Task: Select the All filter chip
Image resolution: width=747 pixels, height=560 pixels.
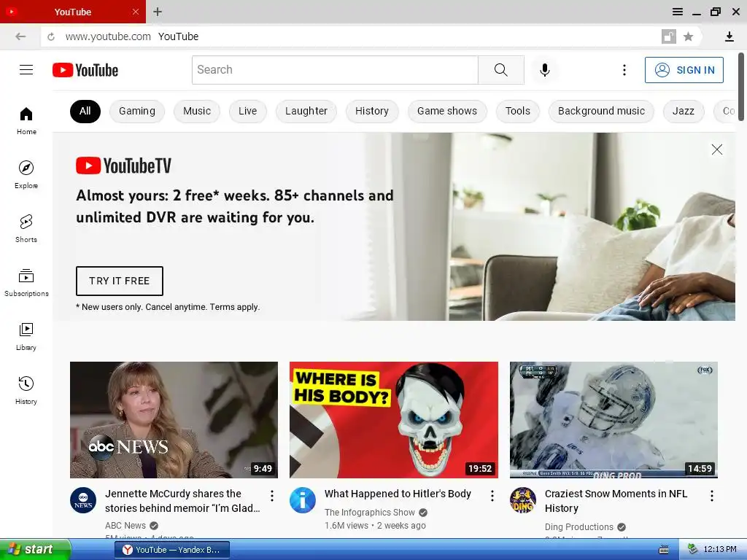Action: [85, 112]
